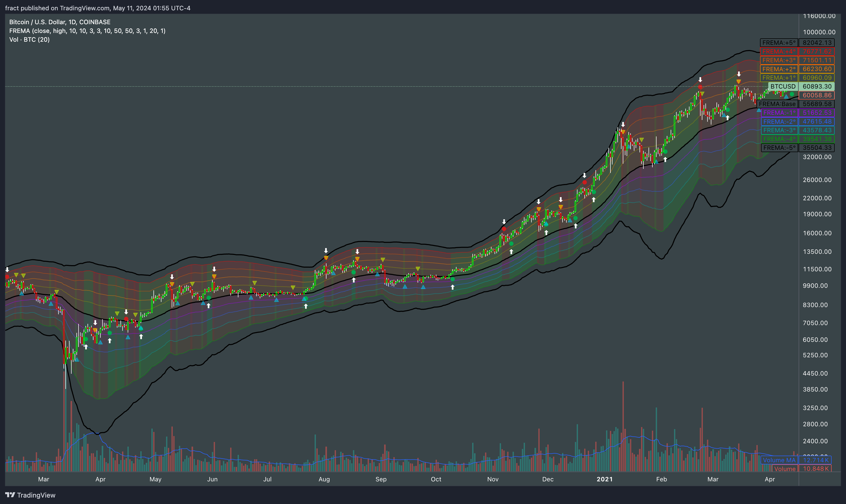Viewport: 846px width, 504px height.
Task: Click the red Volume label
Action: pos(784,469)
